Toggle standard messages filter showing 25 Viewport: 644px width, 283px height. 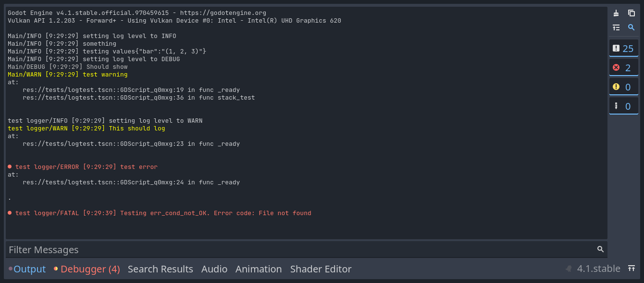(624, 48)
